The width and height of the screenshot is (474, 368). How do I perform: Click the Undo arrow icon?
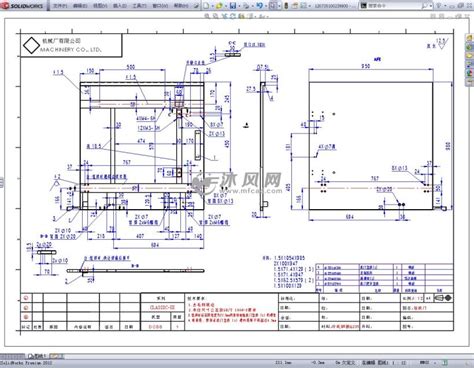260,6
